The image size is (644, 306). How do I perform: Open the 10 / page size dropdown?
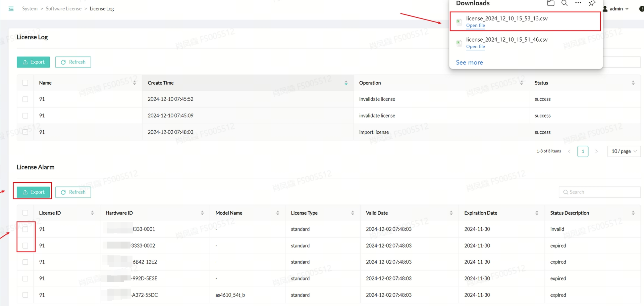pyautogui.click(x=624, y=151)
